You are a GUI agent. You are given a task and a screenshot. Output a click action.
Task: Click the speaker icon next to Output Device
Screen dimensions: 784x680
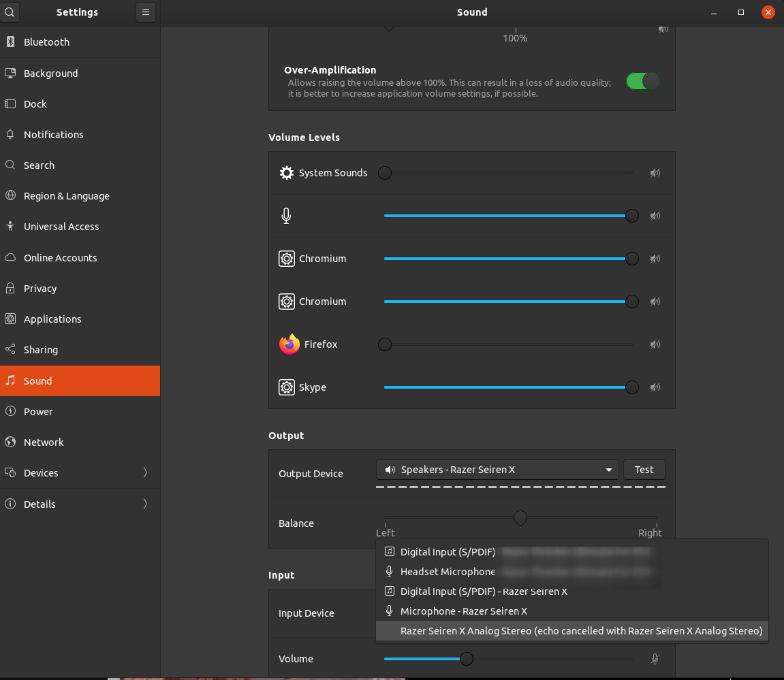click(x=390, y=469)
